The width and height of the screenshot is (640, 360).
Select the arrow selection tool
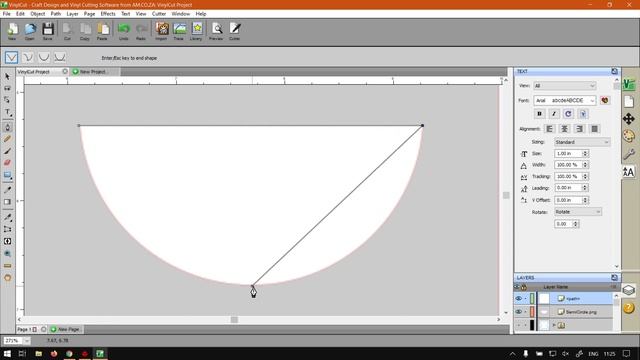click(7, 76)
